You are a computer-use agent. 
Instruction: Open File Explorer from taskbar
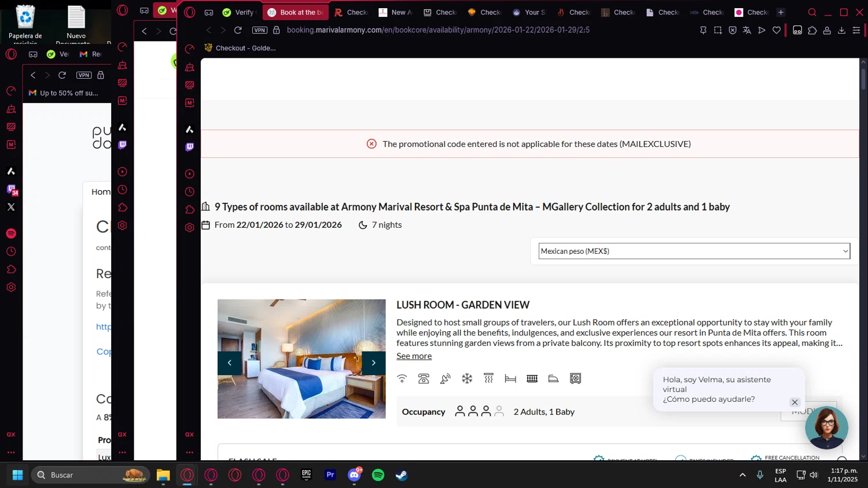tap(163, 475)
